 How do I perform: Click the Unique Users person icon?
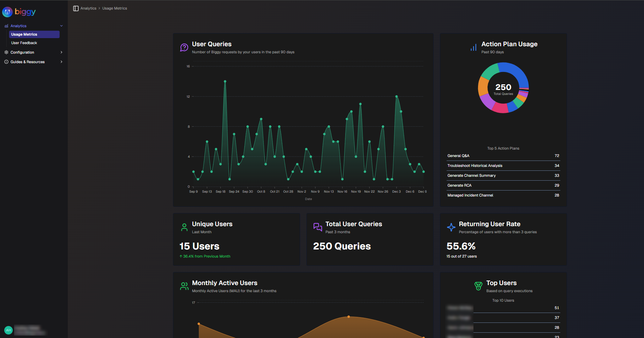pos(184,227)
